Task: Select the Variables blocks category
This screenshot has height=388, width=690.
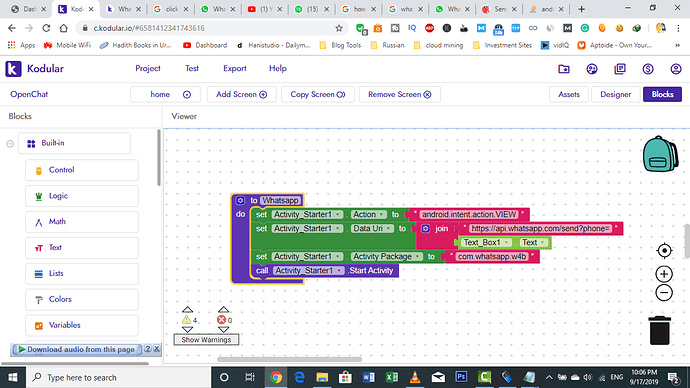Action: click(82, 326)
